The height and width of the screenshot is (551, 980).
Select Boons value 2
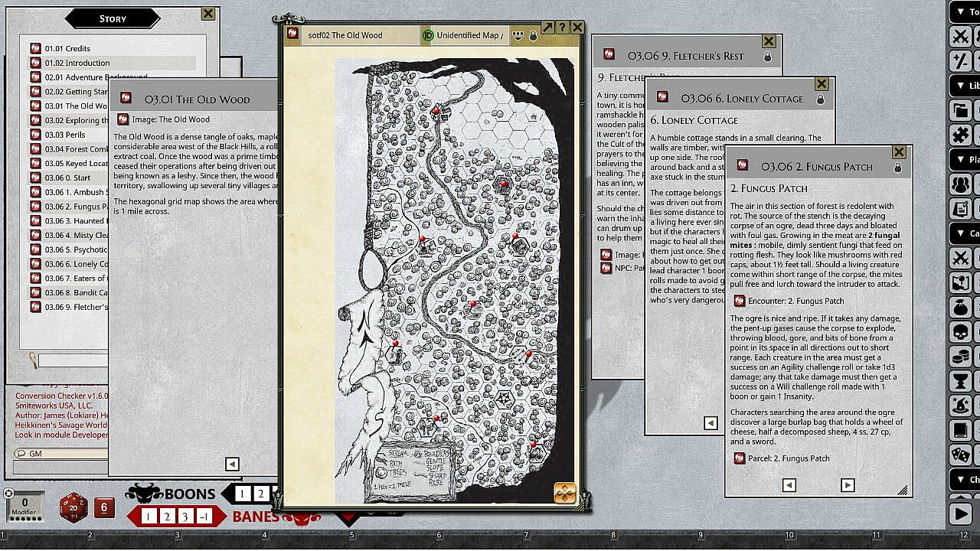(260, 494)
